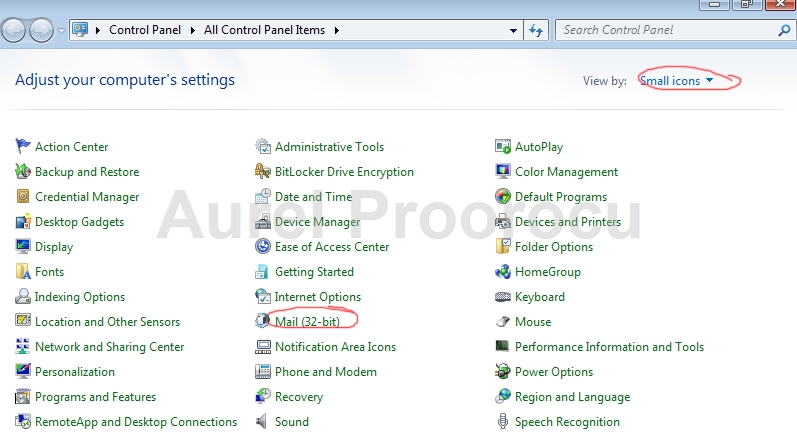Expand the address bar history dropdown arrow
Viewport: 797px width, 432px height.
(513, 30)
